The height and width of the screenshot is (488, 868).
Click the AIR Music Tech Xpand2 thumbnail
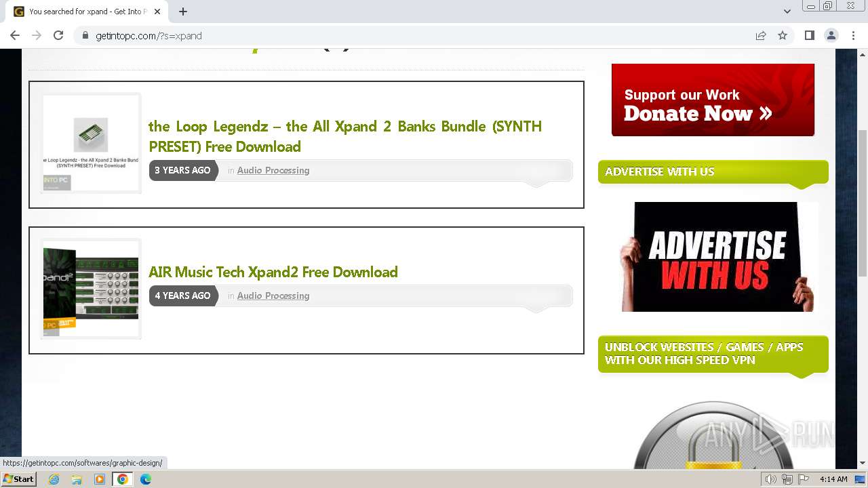[91, 289]
